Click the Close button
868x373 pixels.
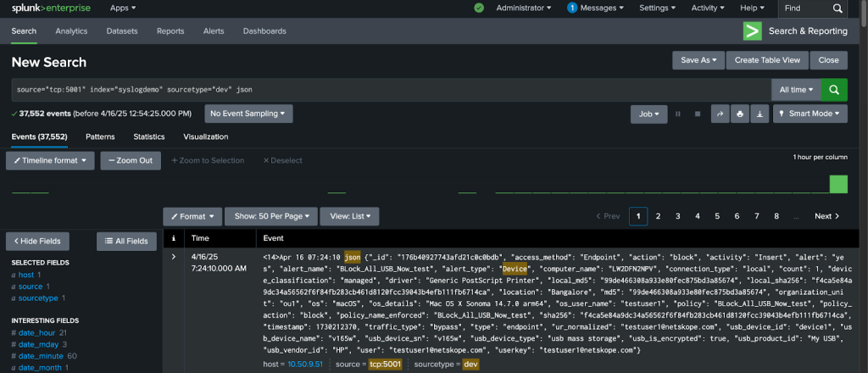(829, 60)
